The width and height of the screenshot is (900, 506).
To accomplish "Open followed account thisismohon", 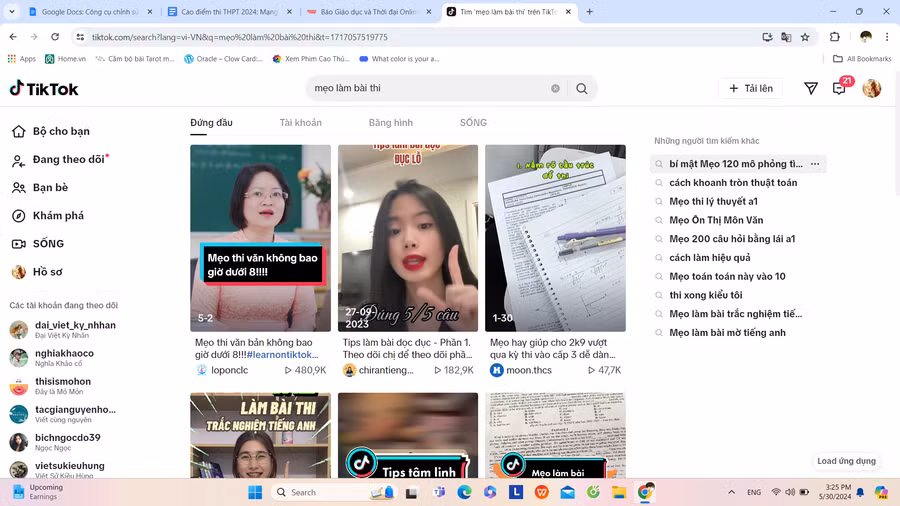I will [x=51, y=386].
